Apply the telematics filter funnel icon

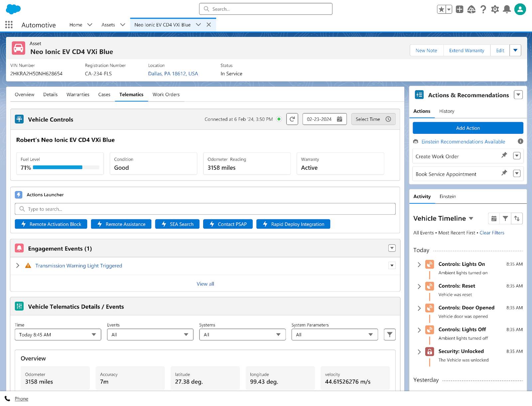pos(390,334)
